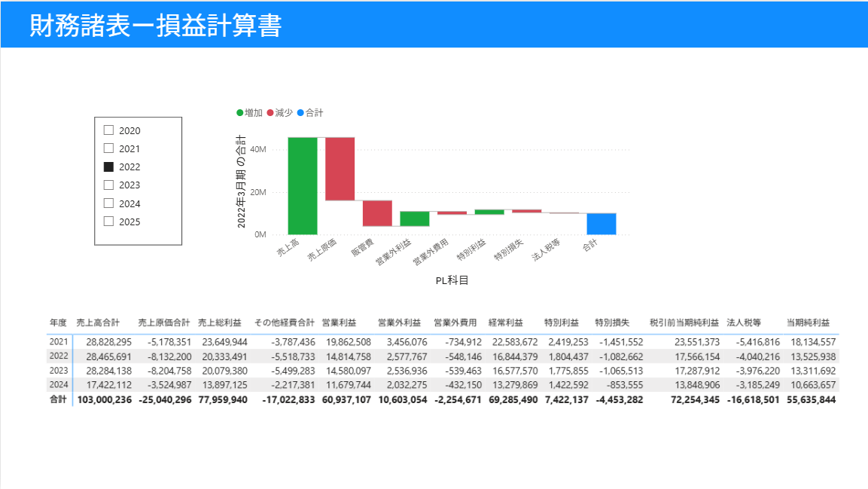The height and width of the screenshot is (489, 868).
Task: Check the 2020 year checkbox
Action: [108, 130]
